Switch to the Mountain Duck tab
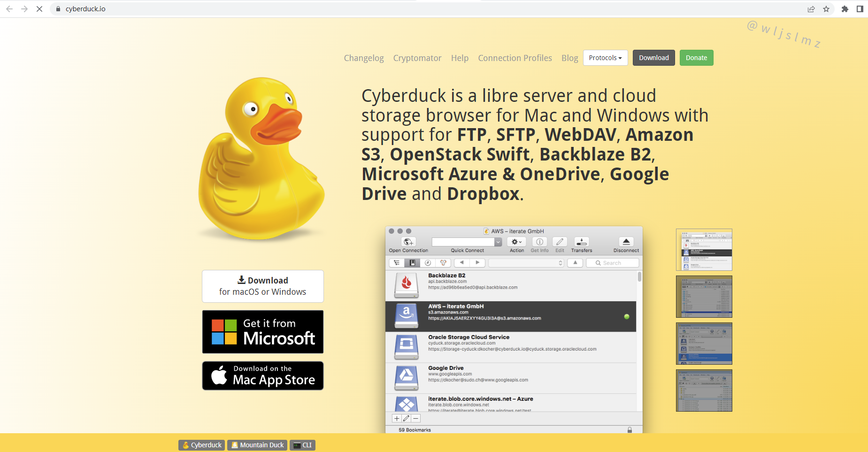This screenshot has width=868, height=452. 257,445
